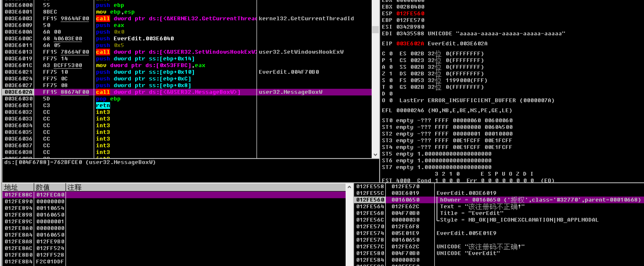
Task: Toggle the Z flag bit in registers
Action: click(x=391, y=74)
